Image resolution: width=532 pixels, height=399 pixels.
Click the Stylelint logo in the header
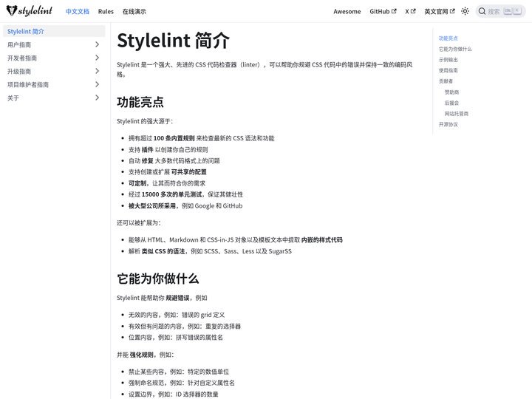click(29, 11)
